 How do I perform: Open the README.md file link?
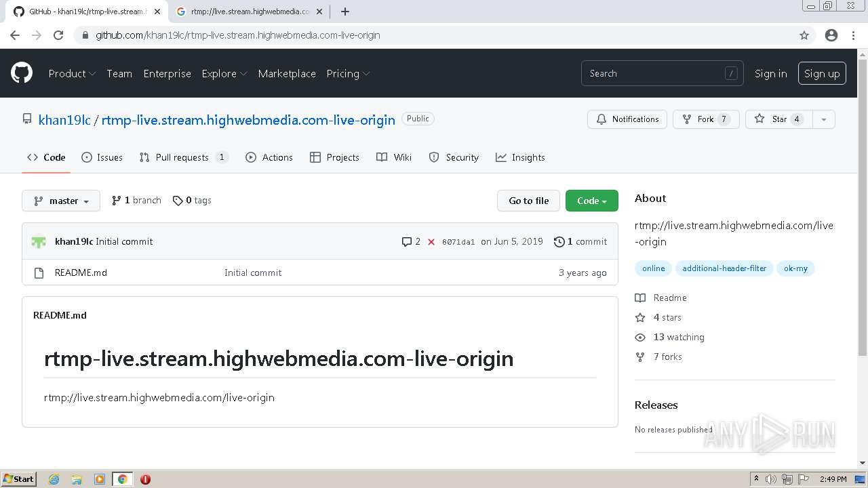[81, 272]
